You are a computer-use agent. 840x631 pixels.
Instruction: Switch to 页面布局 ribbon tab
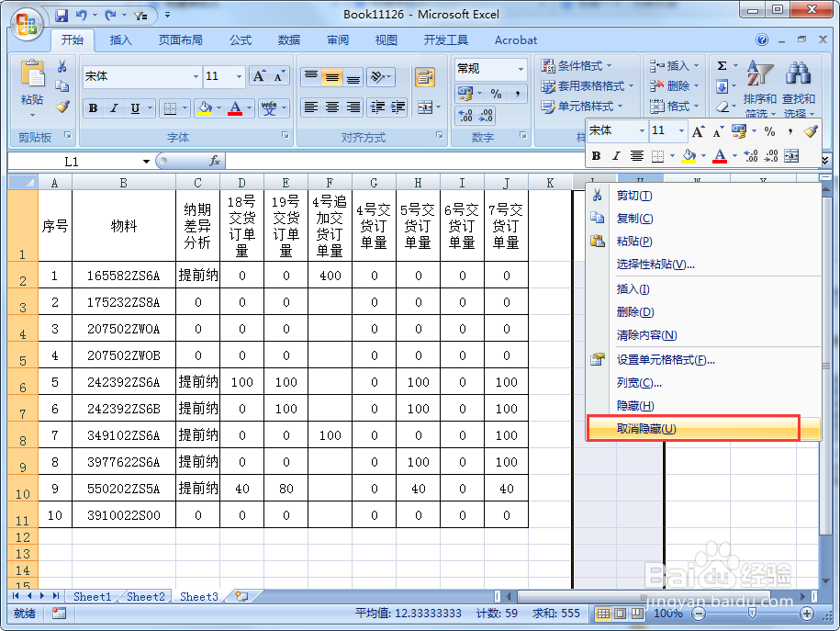pos(181,40)
